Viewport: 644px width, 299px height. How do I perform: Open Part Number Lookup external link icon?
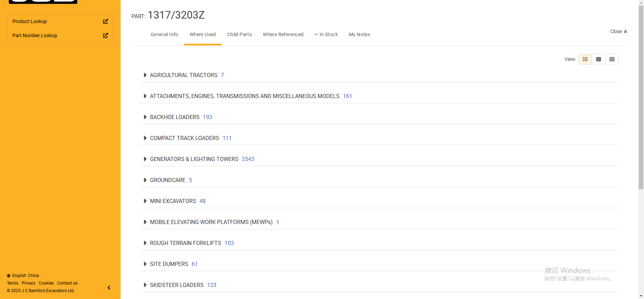[x=106, y=35]
